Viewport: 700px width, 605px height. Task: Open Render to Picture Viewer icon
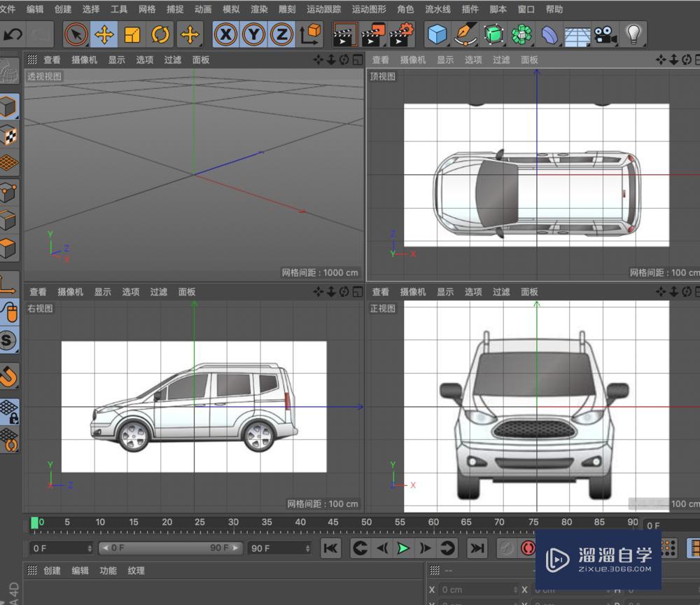373,34
